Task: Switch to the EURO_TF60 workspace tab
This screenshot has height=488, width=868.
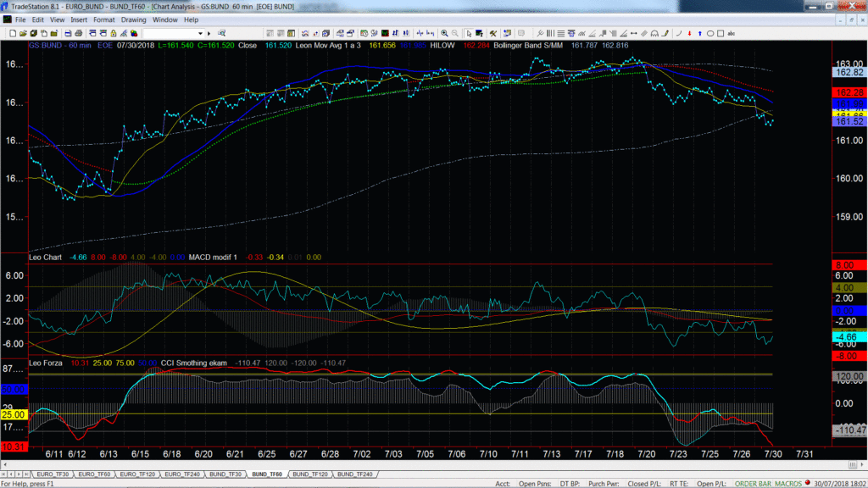Action: (x=94, y=474)
